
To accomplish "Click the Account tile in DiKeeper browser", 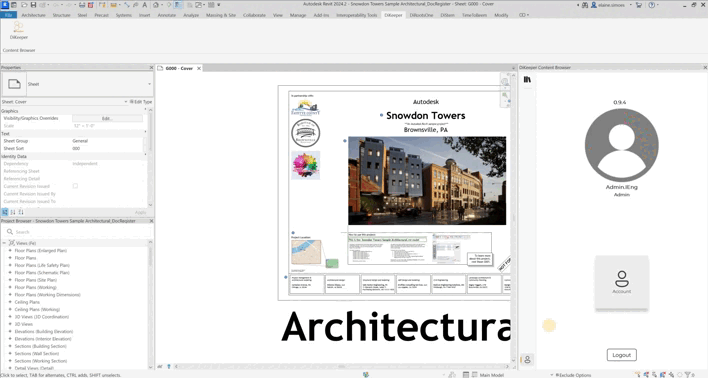I will [622, 282].
